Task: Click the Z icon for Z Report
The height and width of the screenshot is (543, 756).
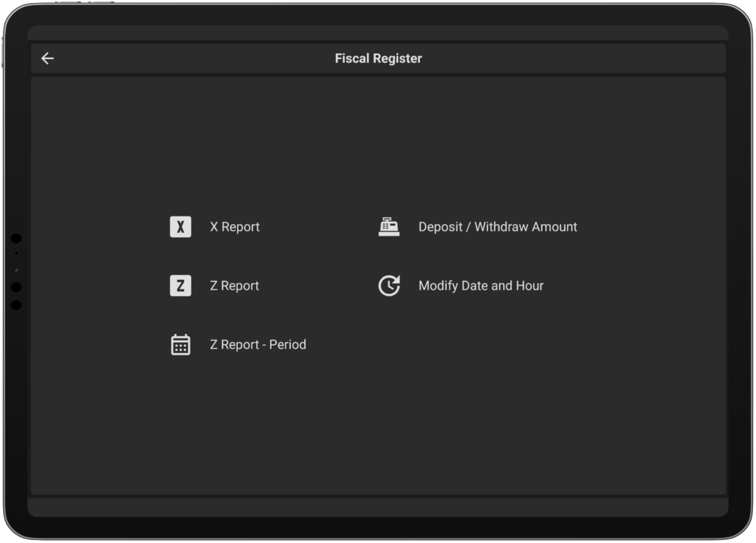Action: click(180, 286)
